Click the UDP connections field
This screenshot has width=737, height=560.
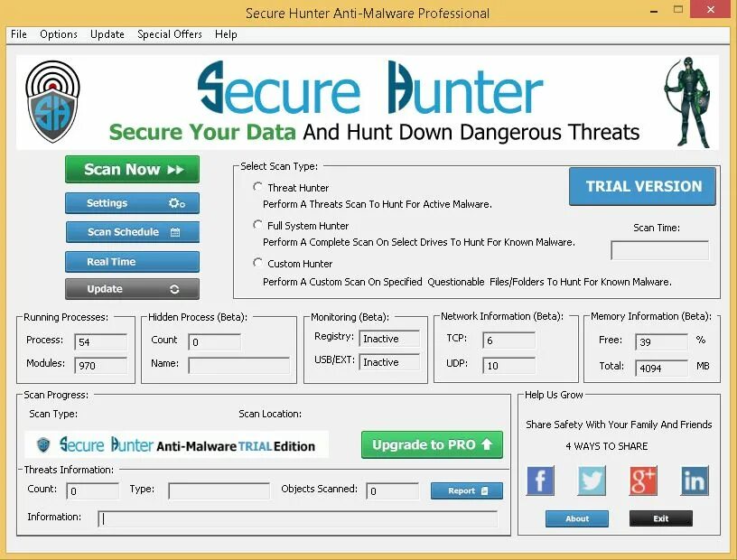point(509,365)
